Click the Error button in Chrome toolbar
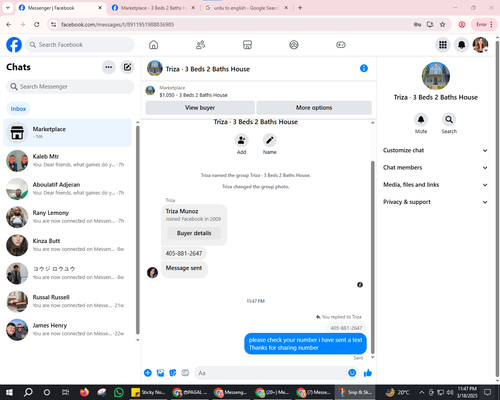The image size is (500, 400). pyautogui.click(x=484, y=24)
